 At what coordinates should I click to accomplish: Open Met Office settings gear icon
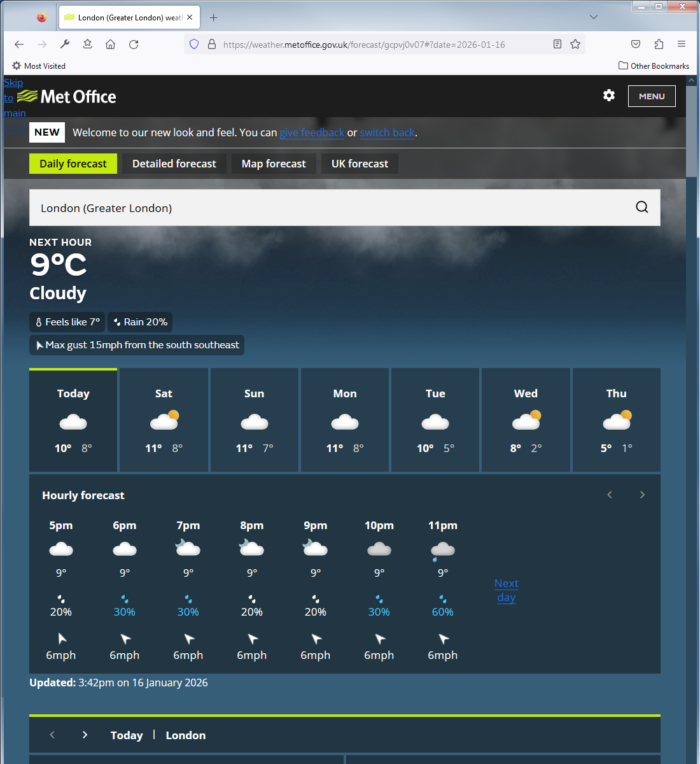tap(609, 95)
